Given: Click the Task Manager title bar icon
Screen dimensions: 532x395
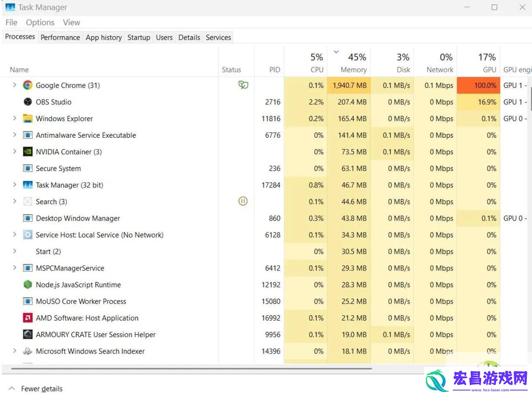Looking at the screenshot, I should click(x=10, y=7).
